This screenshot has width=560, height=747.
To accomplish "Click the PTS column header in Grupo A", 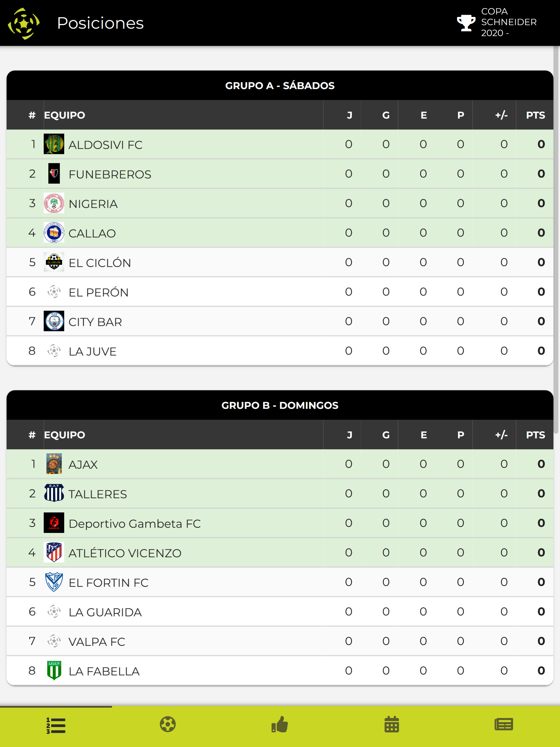I will click(535, 115).
